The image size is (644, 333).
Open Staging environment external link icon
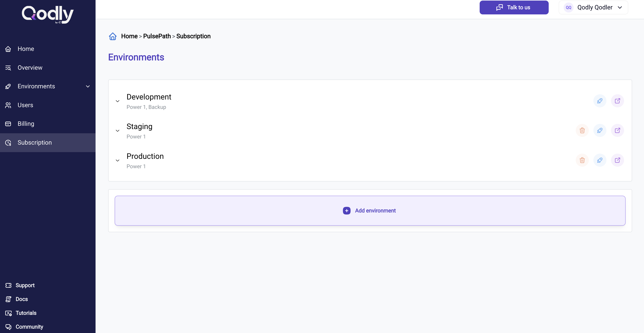click(618, 130)
